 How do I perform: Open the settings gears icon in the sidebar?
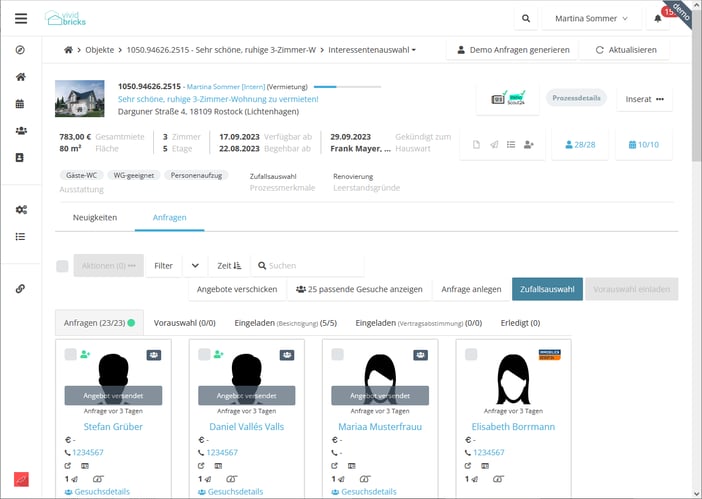pyautogui.click(x=20, y=210)
